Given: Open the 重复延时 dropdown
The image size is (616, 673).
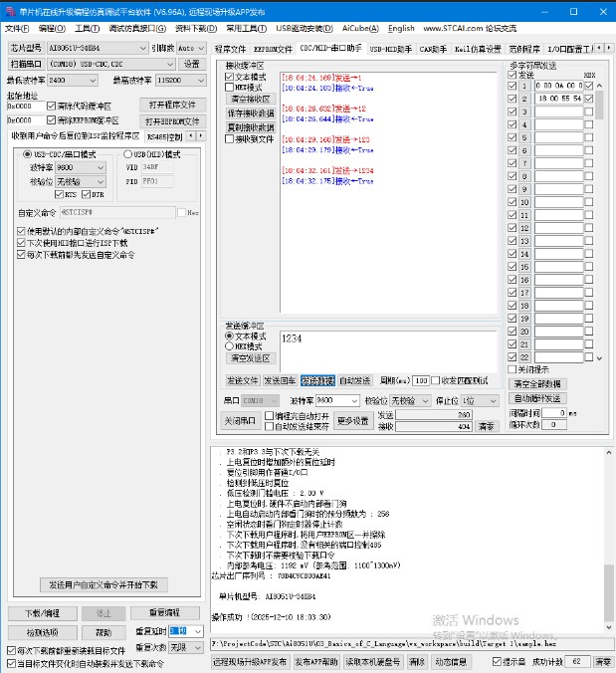Looking at the screenshot, I should click(x=198, y=631).
